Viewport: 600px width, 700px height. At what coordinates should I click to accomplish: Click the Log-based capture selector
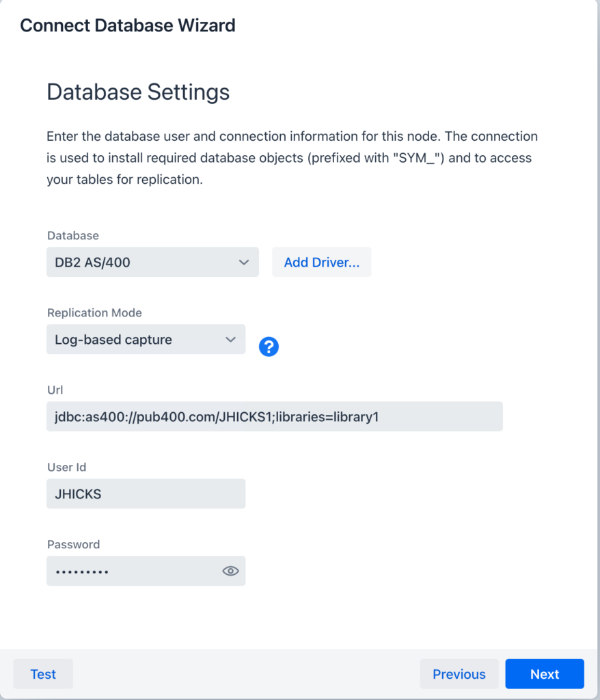point(146,339)
